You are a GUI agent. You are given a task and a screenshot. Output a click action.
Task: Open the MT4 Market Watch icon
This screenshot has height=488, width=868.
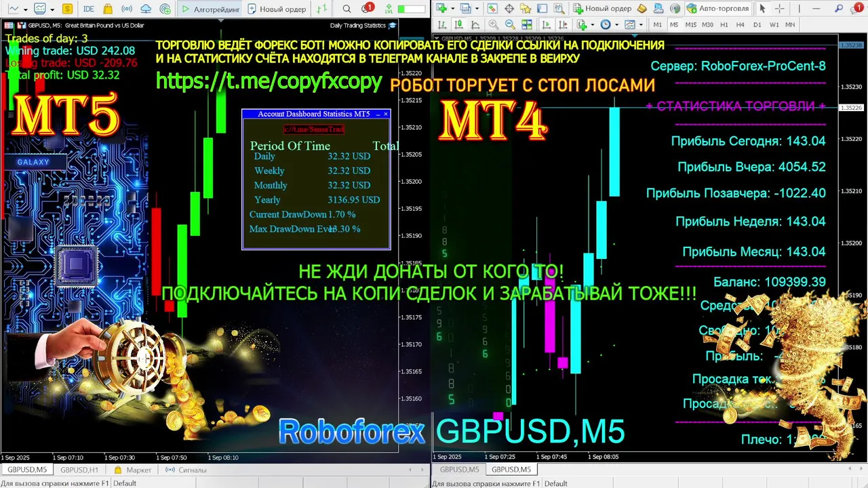(492, 9)
